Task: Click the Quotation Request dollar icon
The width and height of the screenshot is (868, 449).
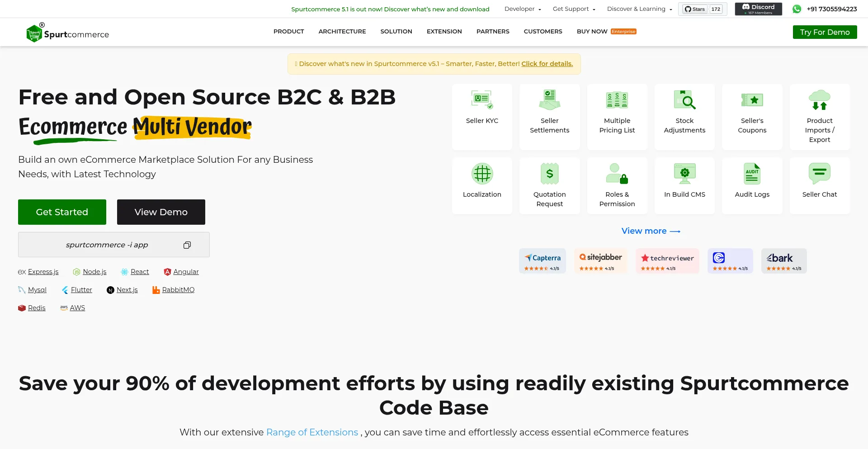Action: pyautogui.click(x=549, y=174)
